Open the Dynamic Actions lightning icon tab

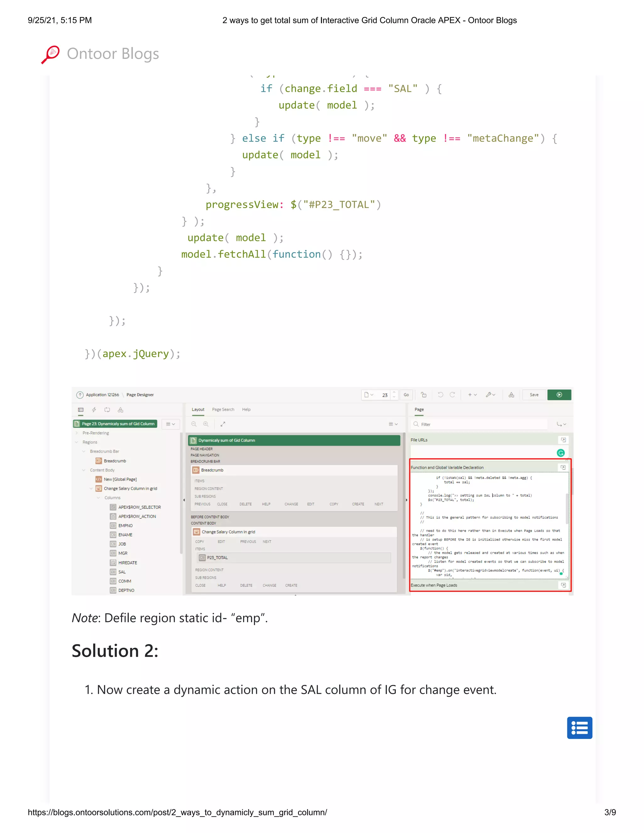[94, 410]
